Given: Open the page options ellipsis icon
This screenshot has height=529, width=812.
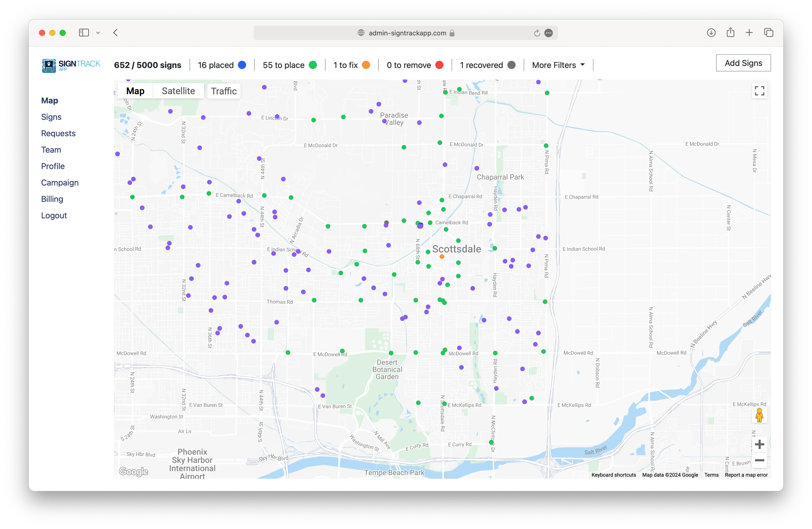Looking at the screenshot, I should click(x=548, y=33).
